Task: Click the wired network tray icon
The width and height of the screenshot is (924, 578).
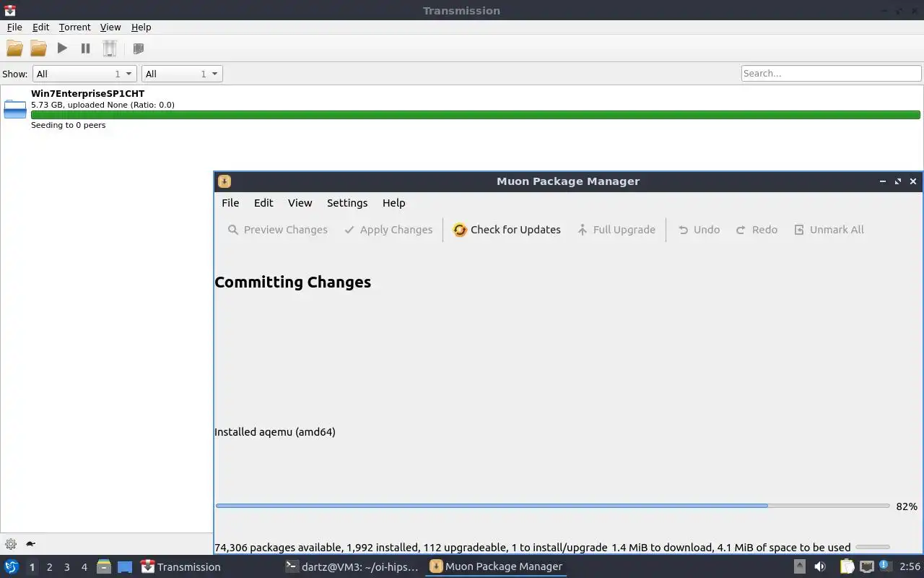Action: (866, 567)
